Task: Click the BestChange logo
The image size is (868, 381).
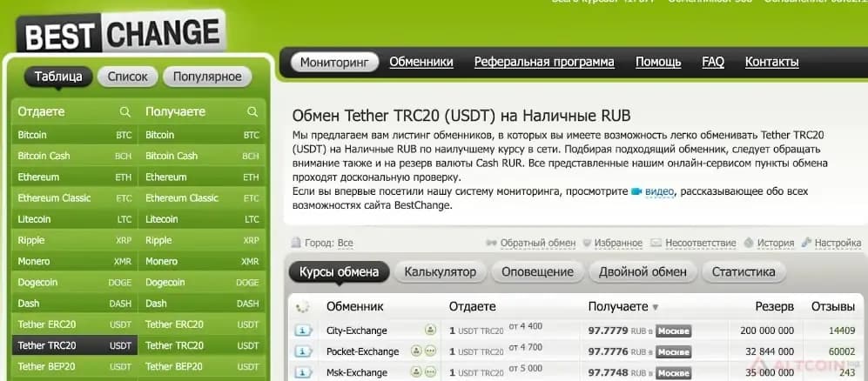Action: coord(121,31)
